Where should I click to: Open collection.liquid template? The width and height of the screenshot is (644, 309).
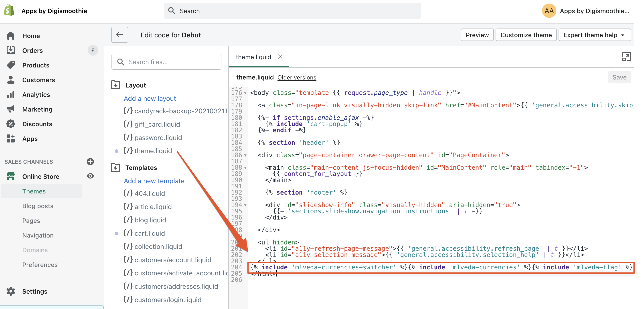point(153,246)
